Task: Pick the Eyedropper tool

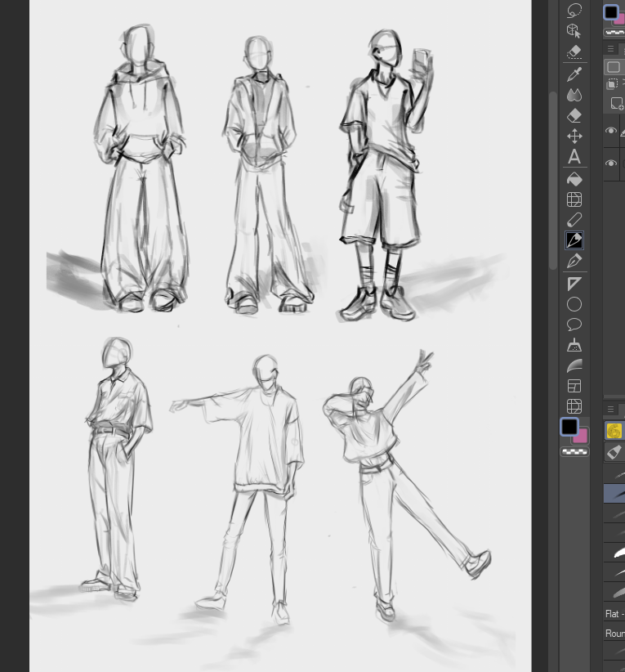Action: pos(574,74)
